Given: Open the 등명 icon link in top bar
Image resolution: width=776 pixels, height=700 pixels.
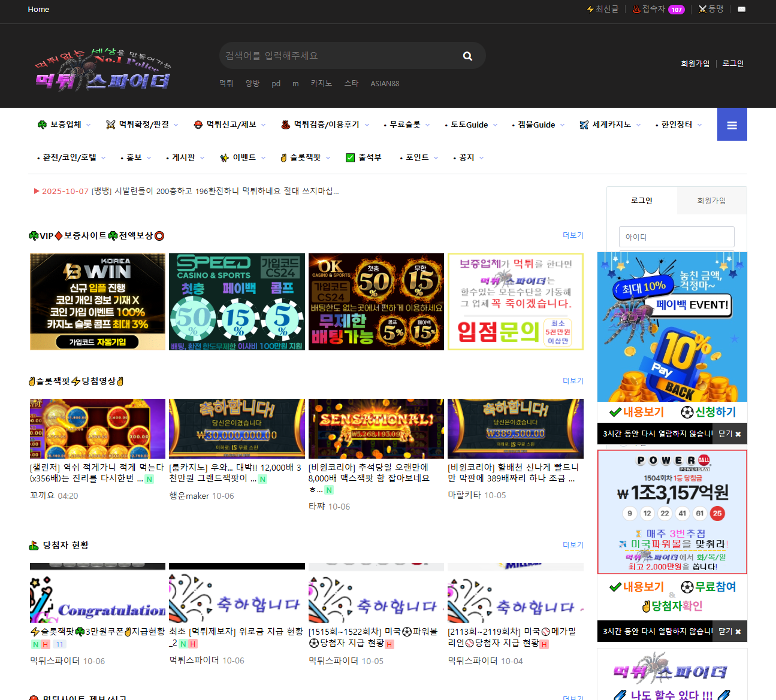Looking at the screenshot, I should 711,10.
